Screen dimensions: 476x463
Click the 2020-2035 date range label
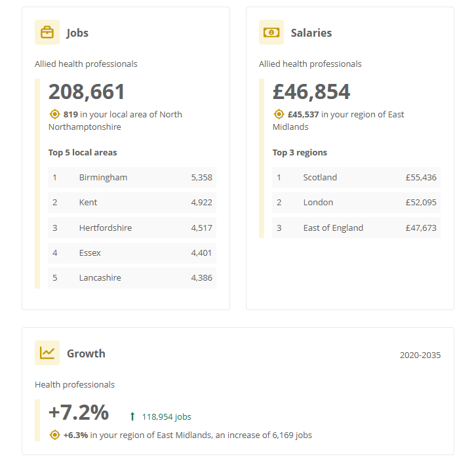click(420, 355)
